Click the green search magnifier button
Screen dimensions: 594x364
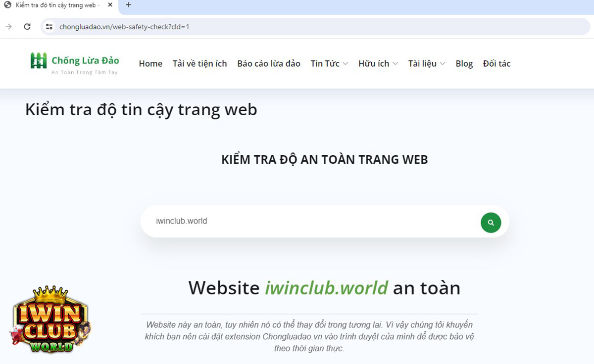(491, 223)
